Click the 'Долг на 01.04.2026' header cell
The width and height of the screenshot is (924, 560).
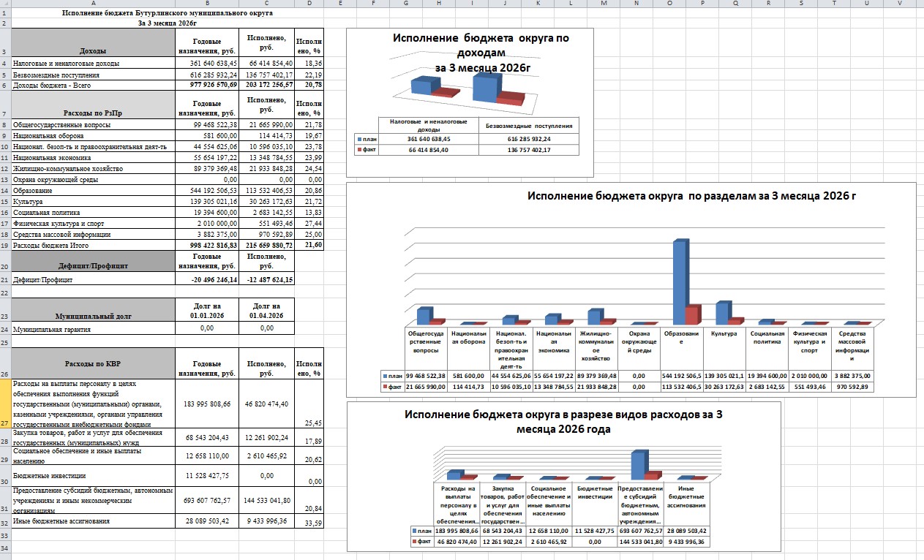pos(266,311)
